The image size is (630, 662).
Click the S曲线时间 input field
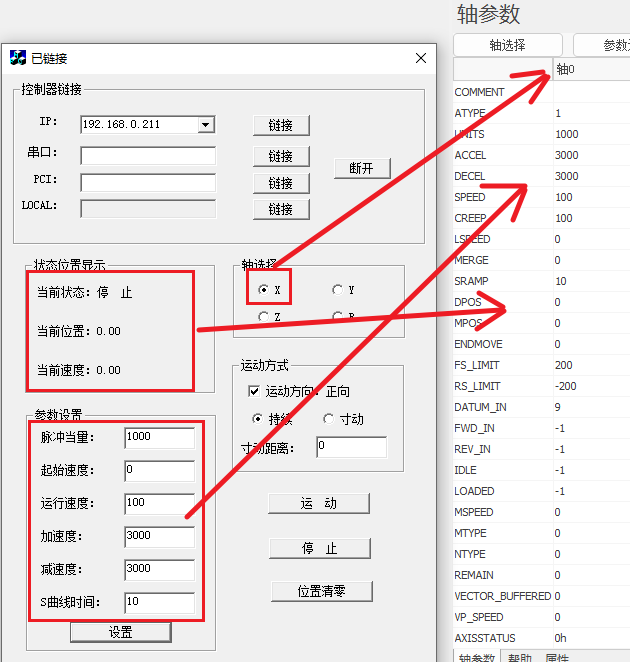coord(160,602)
